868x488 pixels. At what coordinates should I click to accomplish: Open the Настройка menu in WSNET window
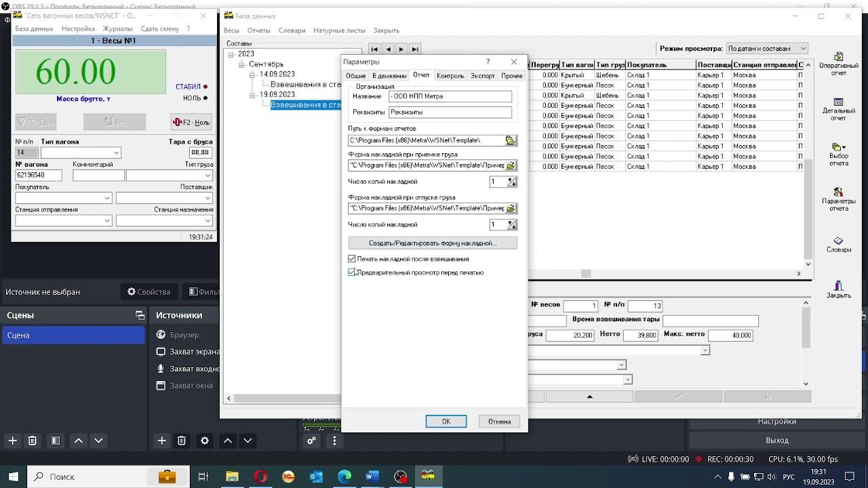[x=78, y=29]
